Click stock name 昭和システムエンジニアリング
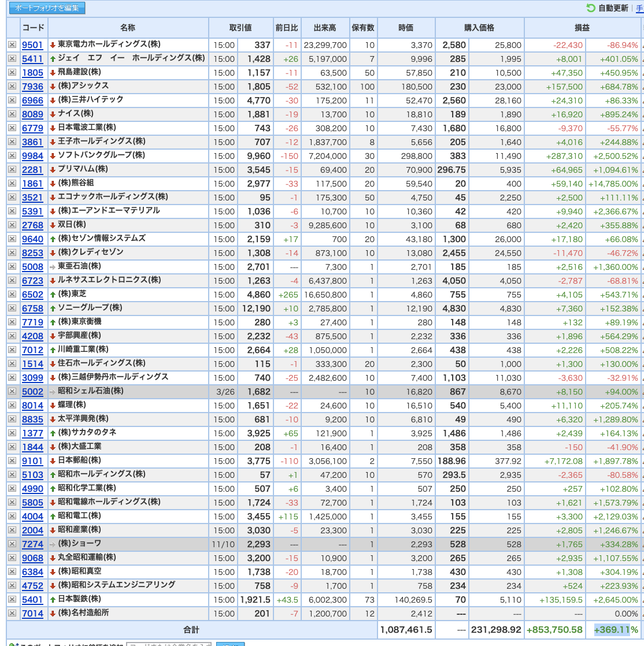 coord(117,585)
